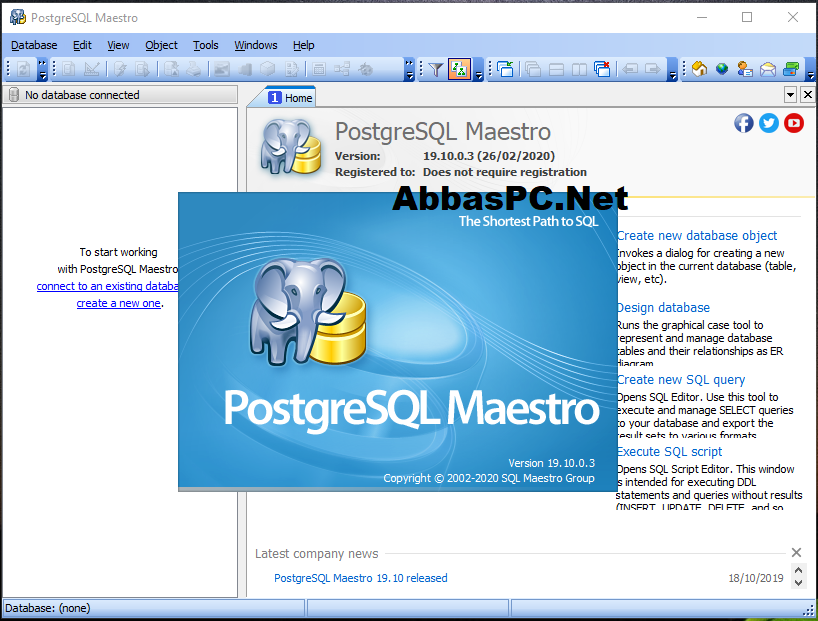Click the funnel filter toolbar icon

[x=436, y=69]
